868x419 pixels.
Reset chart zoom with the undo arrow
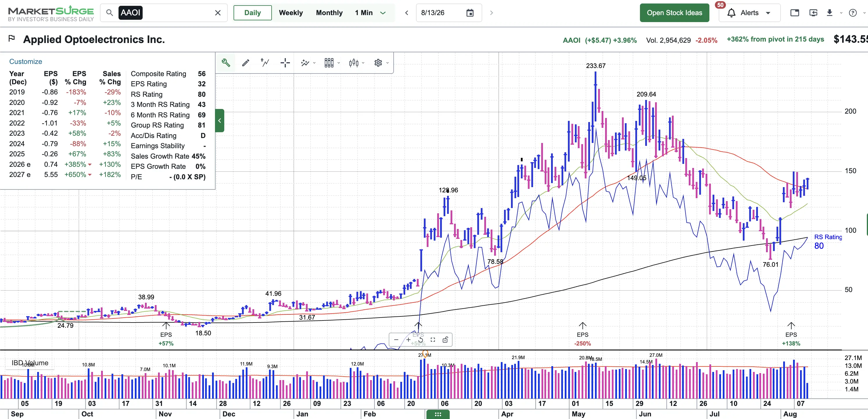[x=421, y=340]
